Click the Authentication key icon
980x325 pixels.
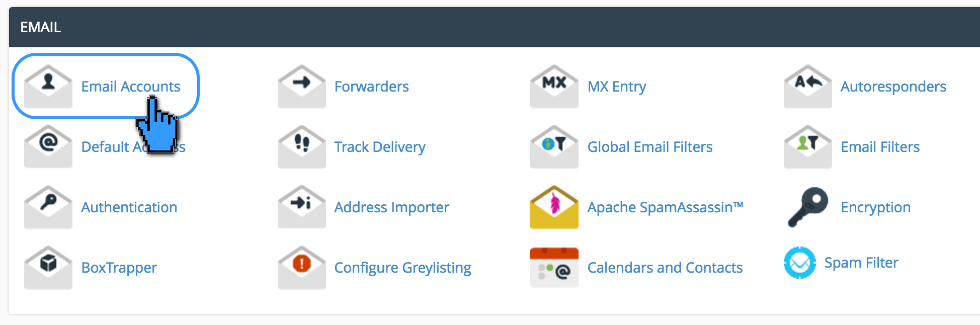pos(48,207)
